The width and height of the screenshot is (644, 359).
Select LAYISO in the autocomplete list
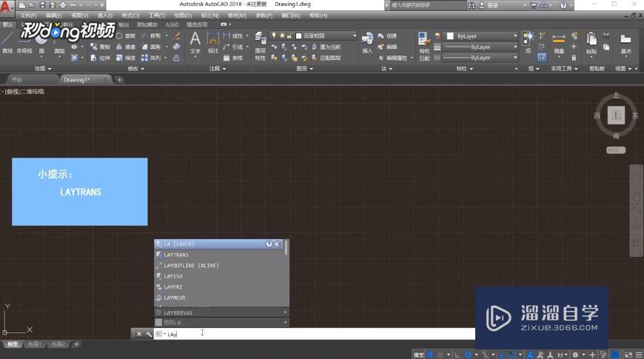173,276
